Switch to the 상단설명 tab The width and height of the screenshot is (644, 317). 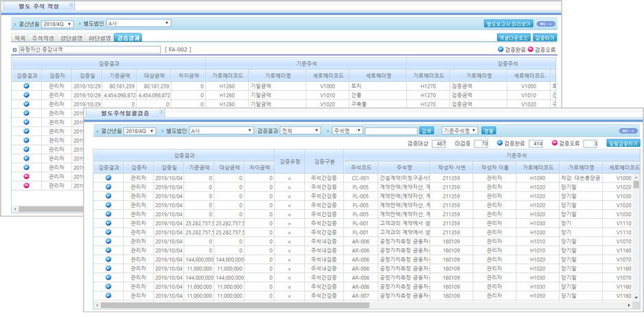coord(71,38)
